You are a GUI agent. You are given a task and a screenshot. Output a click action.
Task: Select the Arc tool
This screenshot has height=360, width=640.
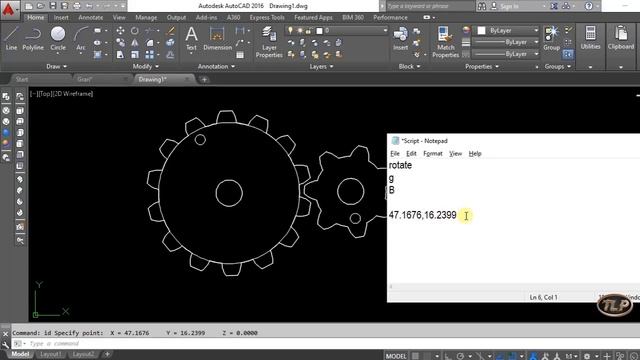(81, 39)
